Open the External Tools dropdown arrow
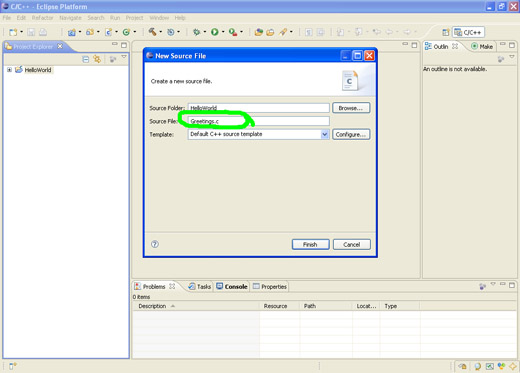Viewport: 520px width, 373px height. click(x=241, y=32)
